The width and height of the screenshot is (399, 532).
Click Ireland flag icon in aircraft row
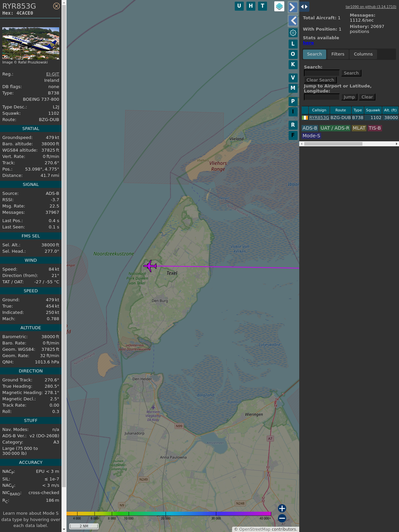tap(305, 118)
